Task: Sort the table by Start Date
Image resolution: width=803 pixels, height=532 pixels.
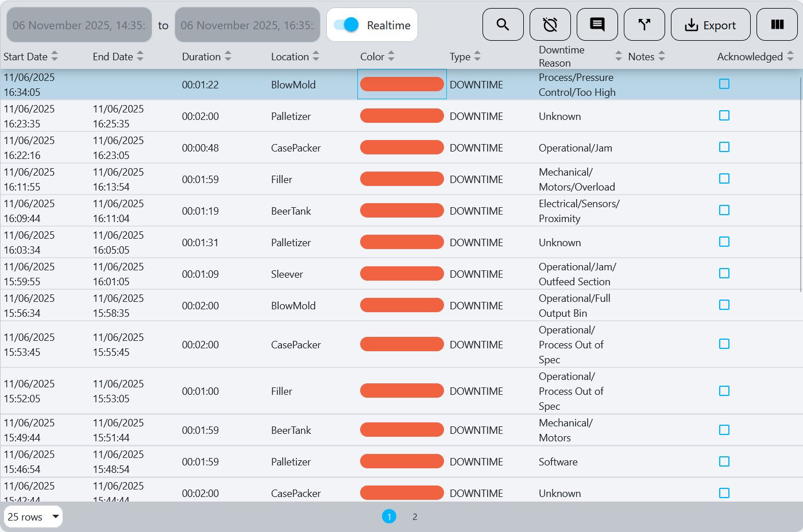Action: [x=55, y=56]
